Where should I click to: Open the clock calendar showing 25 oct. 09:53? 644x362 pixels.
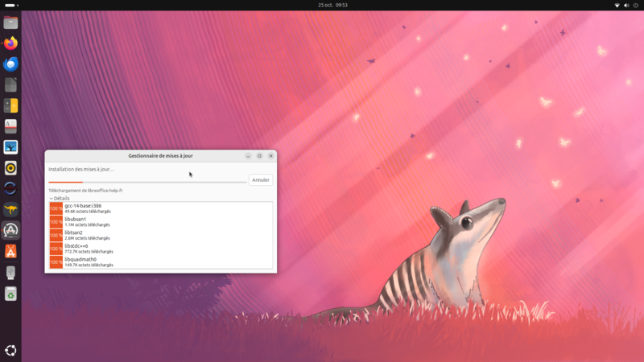pos(332,6)
